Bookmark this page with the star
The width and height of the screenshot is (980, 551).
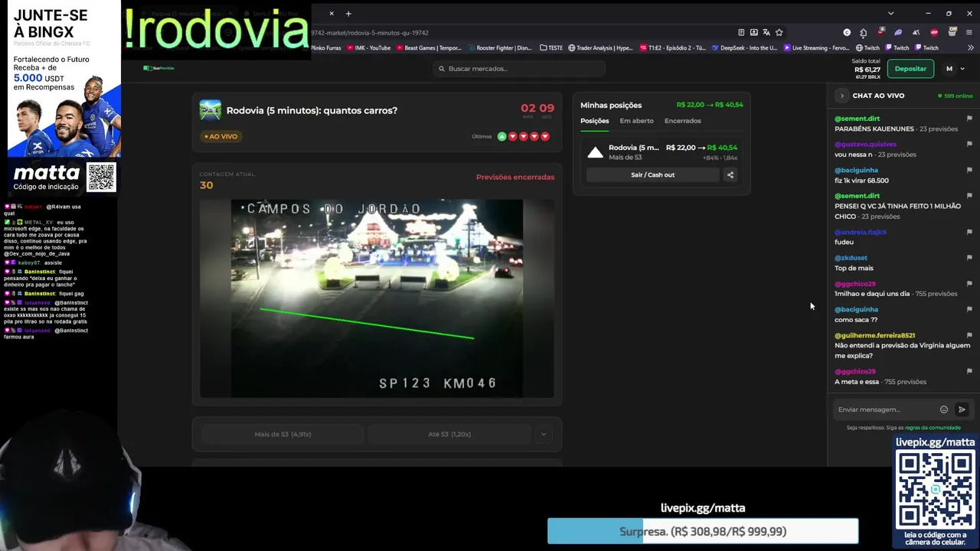coord(779,32)
